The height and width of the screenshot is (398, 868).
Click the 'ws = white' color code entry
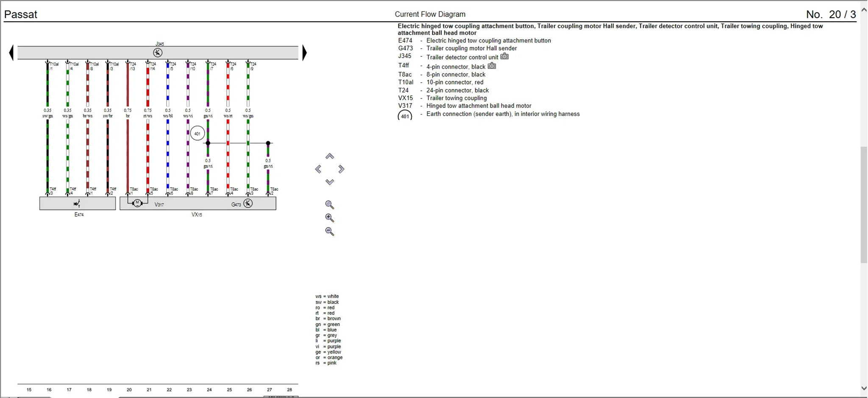[x=327, y=297]
